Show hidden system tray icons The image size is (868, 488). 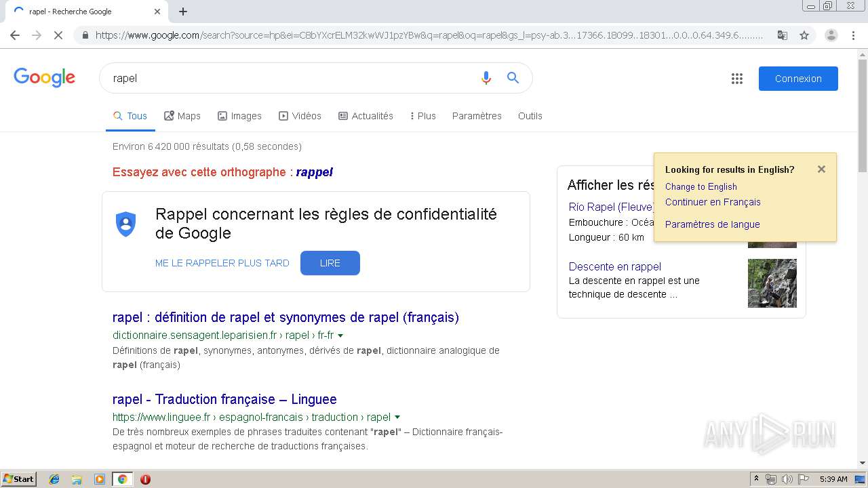point(757,479)
